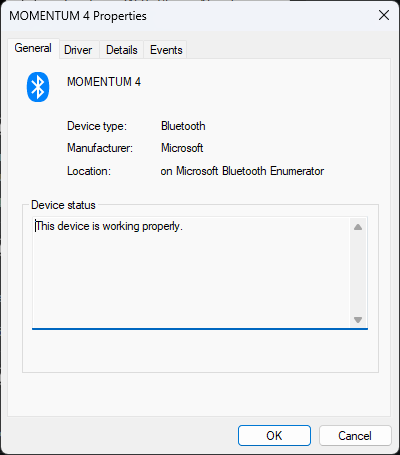Go to the Events tab
Screen dimensions: 400x455
point(166,50)
